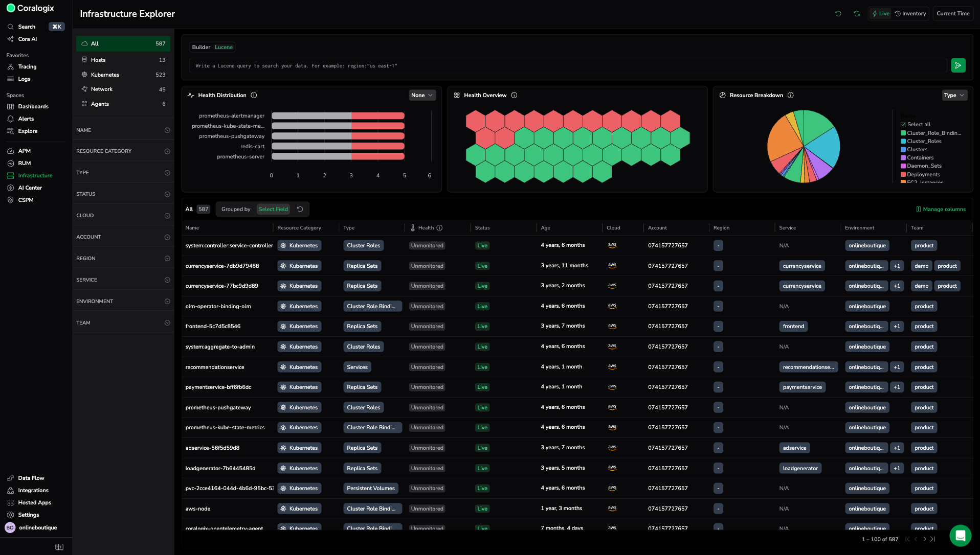
Task: Click Manage columns link
Action: [x=941, y=210]
